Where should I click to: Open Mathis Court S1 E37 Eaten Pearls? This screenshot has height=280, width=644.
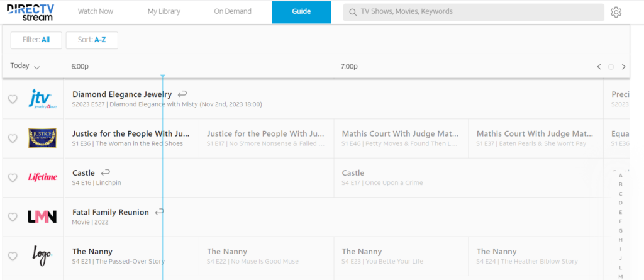click(x=536, y=138)
